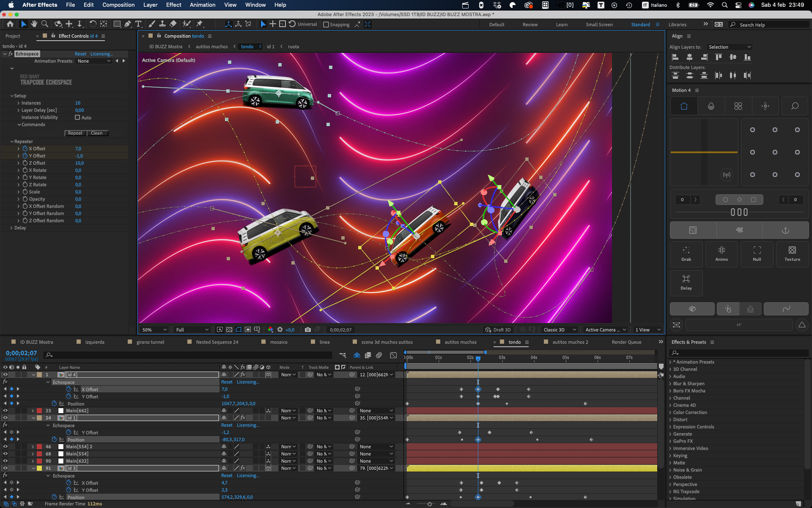Select the Review workspace
The width and height of the screenshot is (812, 508).
point(530,25)
